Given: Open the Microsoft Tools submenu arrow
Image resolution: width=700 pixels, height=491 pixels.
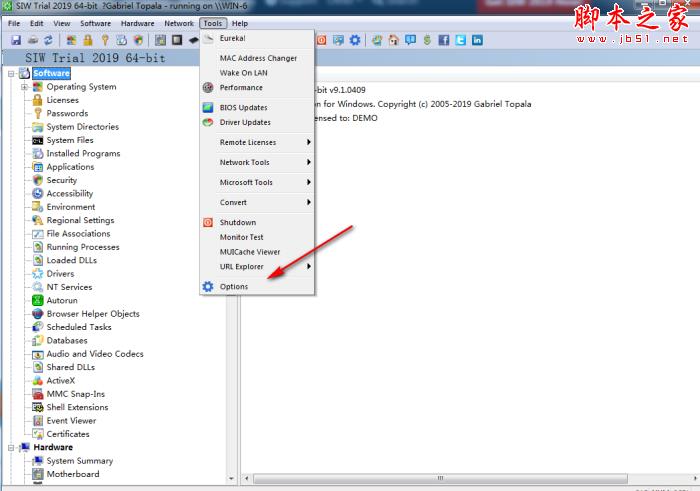Looking at the screenshot, I should (x=308, y=182).
